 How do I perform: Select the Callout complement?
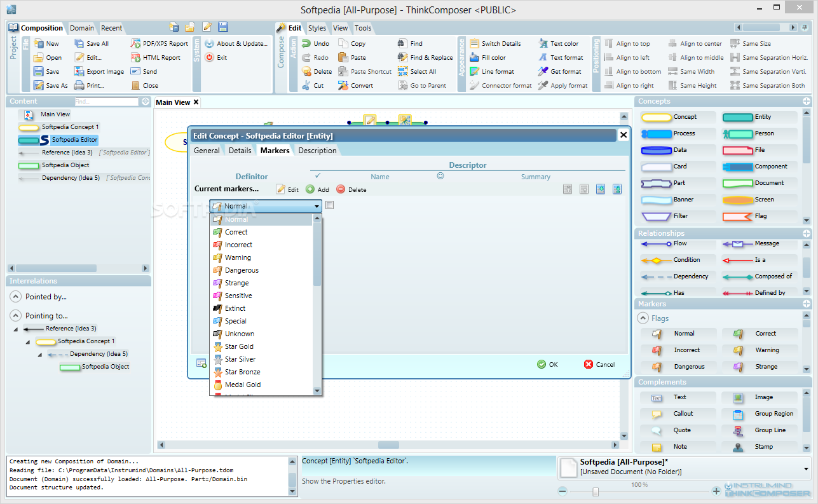(678, 414)
